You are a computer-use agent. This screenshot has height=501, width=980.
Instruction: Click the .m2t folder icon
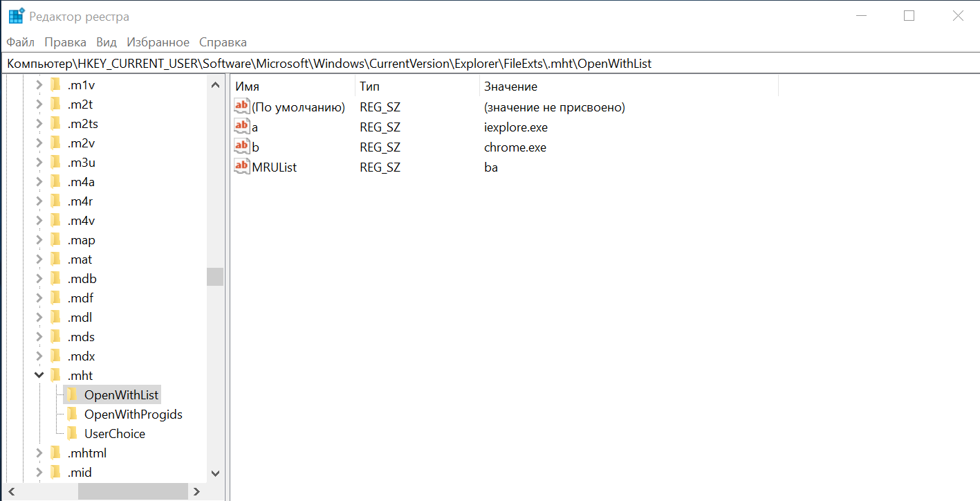pos(56,104)
